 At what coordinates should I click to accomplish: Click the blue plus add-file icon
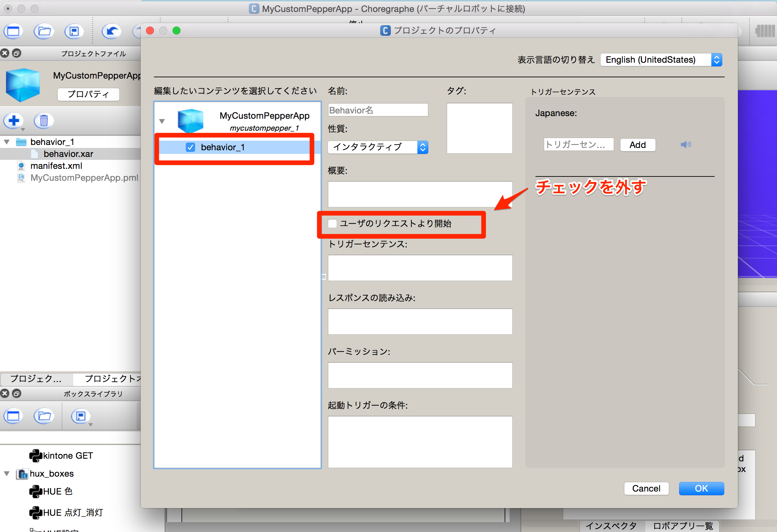13,120
